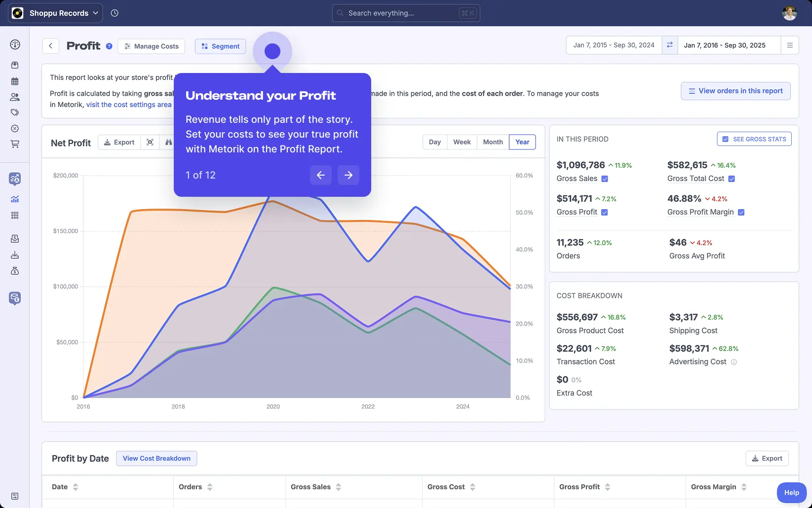Toggle the SEE GROSS STATS checkbox

coord(725,139)
